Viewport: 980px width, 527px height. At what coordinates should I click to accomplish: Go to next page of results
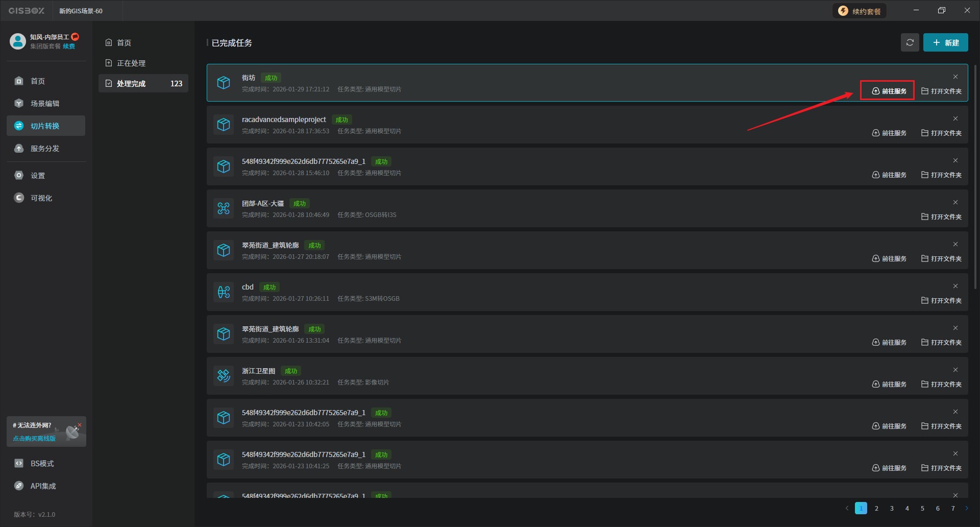966,508
